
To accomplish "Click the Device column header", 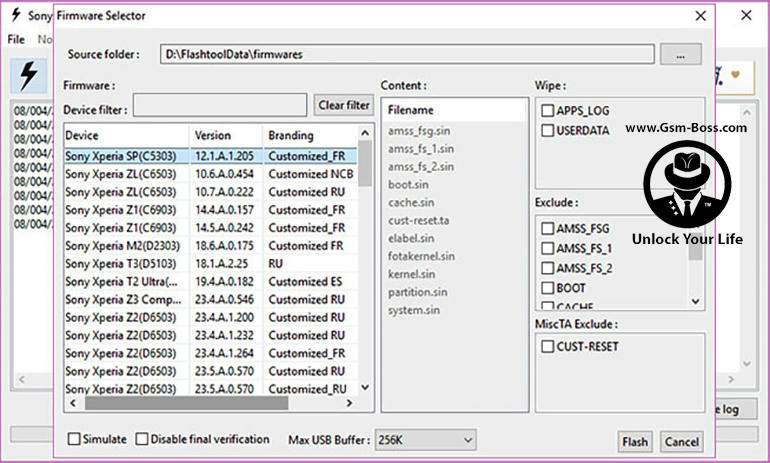I will (x=127, y=136).
